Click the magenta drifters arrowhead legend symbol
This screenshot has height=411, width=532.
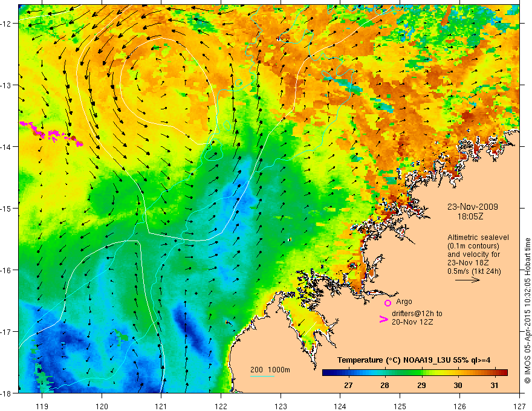(x=384, y=319)
